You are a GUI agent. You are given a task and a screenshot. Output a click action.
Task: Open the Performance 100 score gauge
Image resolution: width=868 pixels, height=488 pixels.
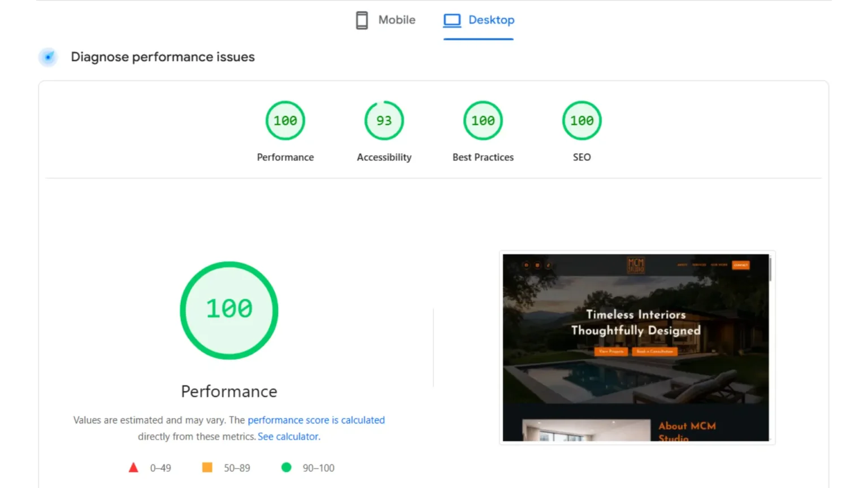[x=285, y=120]
